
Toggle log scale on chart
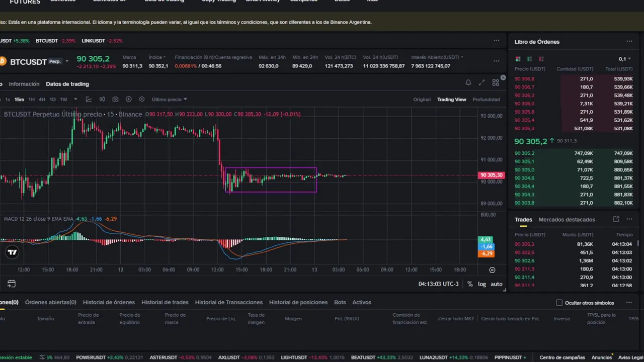click(482, 284)
